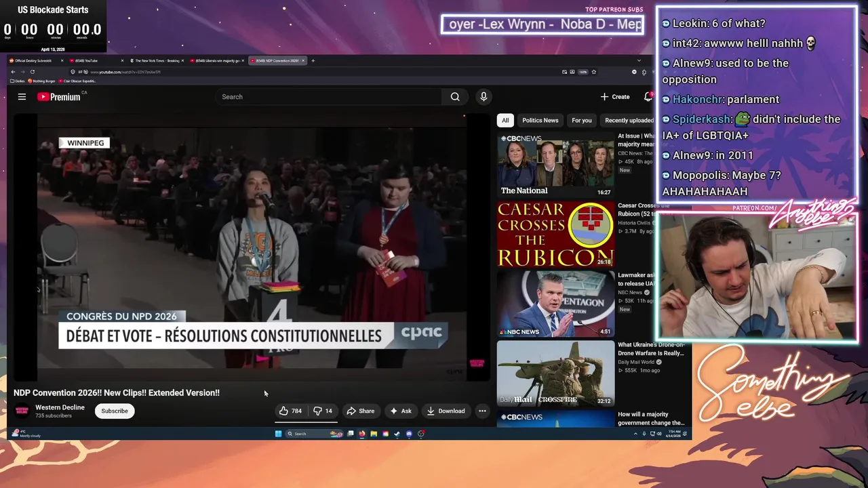
Task: Open more actions three-dot menu
Action: [482, 411]
